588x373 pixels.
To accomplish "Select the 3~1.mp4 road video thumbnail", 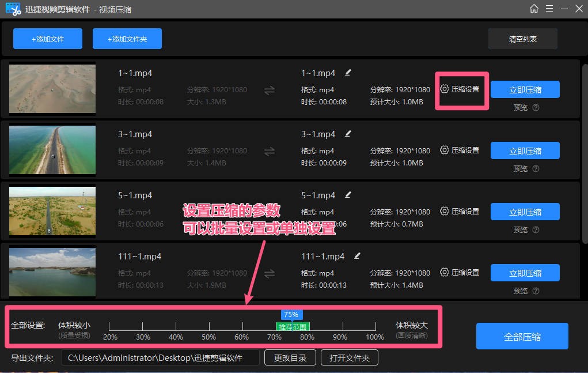I will point(52,150).
